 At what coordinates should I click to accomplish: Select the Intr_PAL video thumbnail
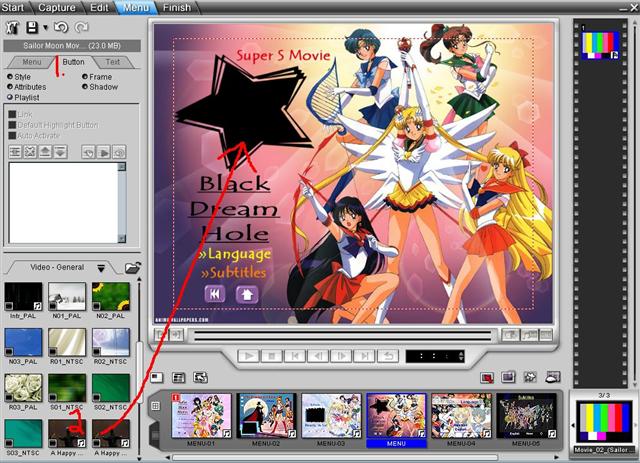(x=23, y=297)
